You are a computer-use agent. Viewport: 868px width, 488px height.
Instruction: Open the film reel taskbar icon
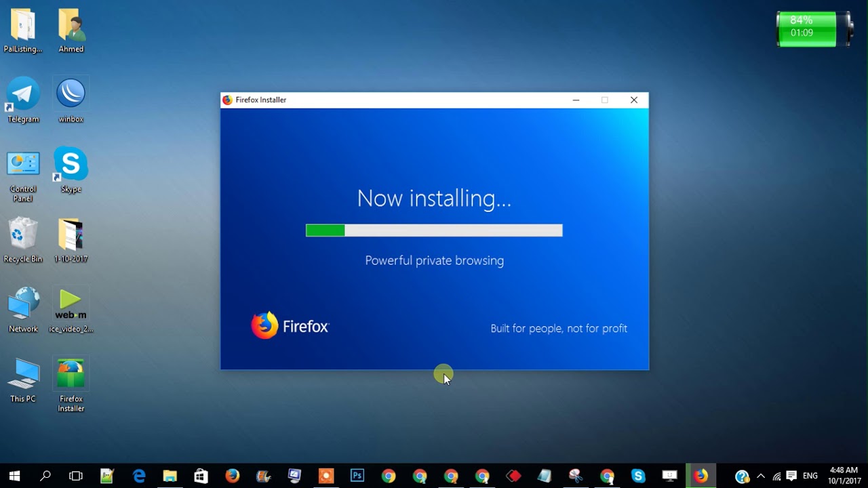click(x=263, y=476)
